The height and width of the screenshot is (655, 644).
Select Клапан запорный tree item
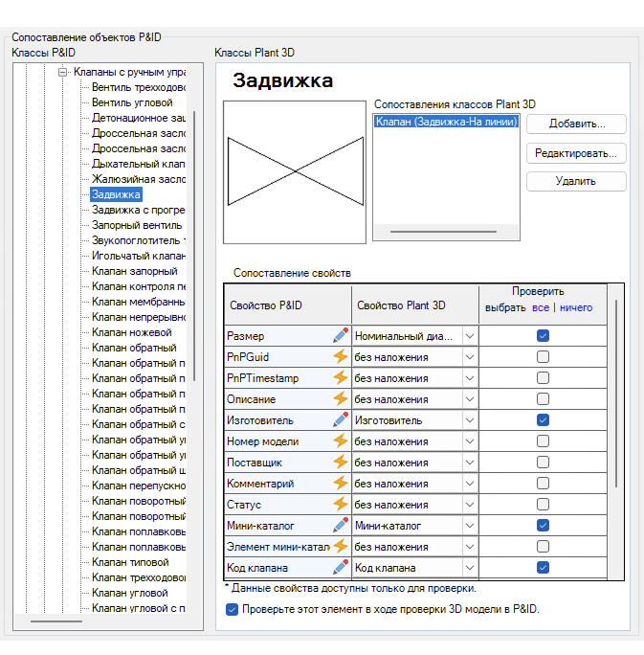point(134,271)
